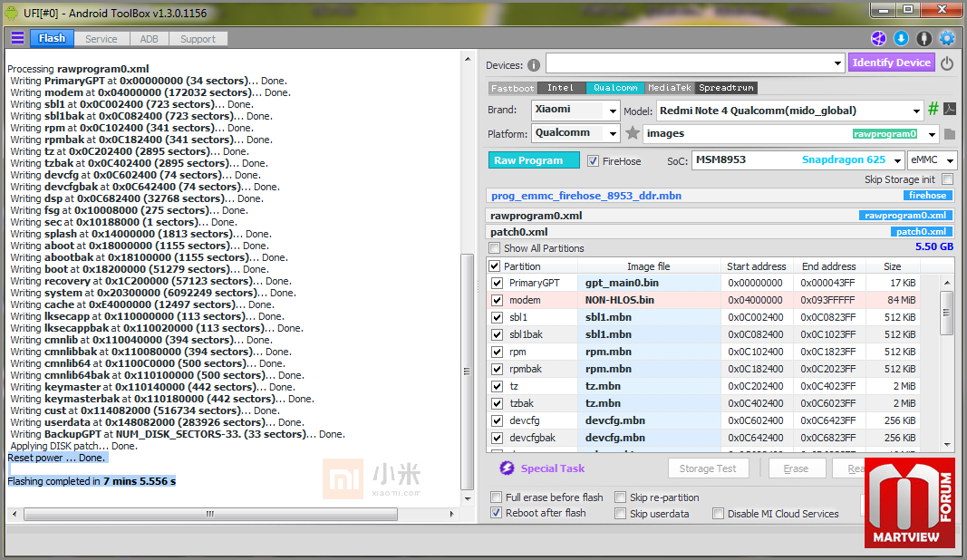Click the blue download arrow icon
Viewport: 967px width, 560px height.
click(x=901, y=38)
